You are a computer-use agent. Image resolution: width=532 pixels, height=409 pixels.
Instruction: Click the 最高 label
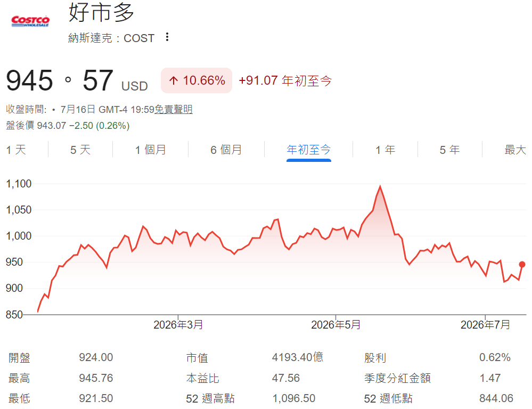point(19,378)
